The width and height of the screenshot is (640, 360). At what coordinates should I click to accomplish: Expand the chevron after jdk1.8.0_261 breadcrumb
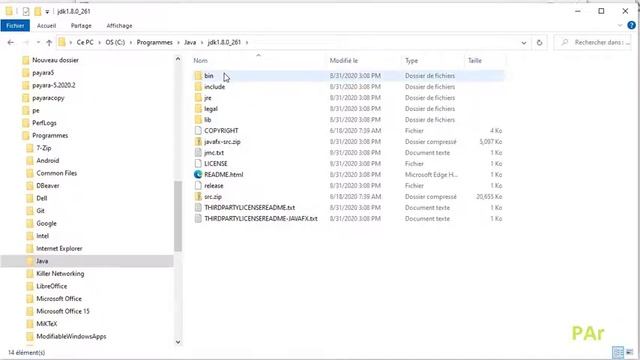pos(247,42)
